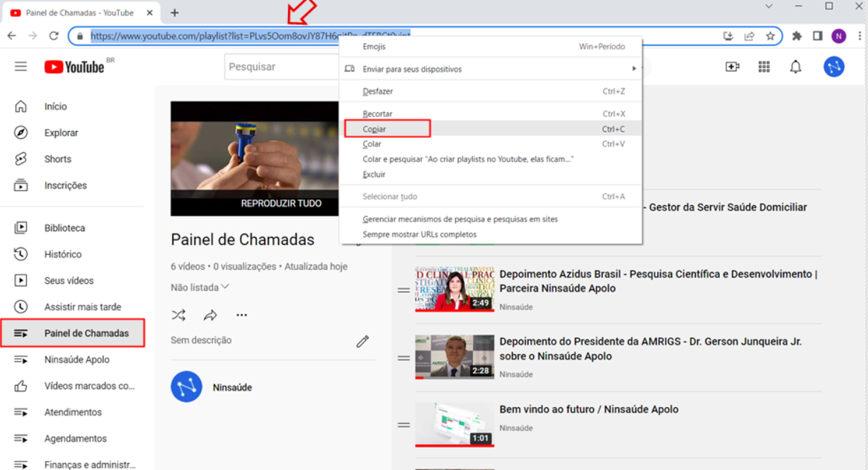
Task: Bookmark this page with the star icon
Action: [770, 36]
